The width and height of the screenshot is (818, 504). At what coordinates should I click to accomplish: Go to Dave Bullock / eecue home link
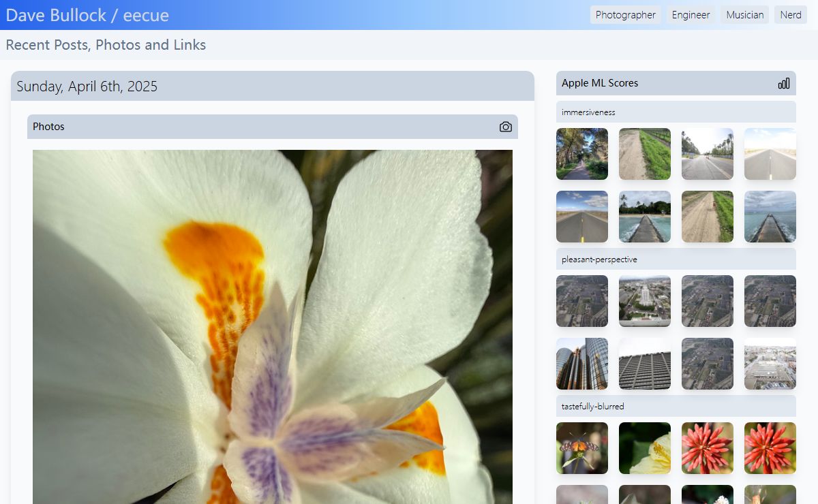point(87,15)
